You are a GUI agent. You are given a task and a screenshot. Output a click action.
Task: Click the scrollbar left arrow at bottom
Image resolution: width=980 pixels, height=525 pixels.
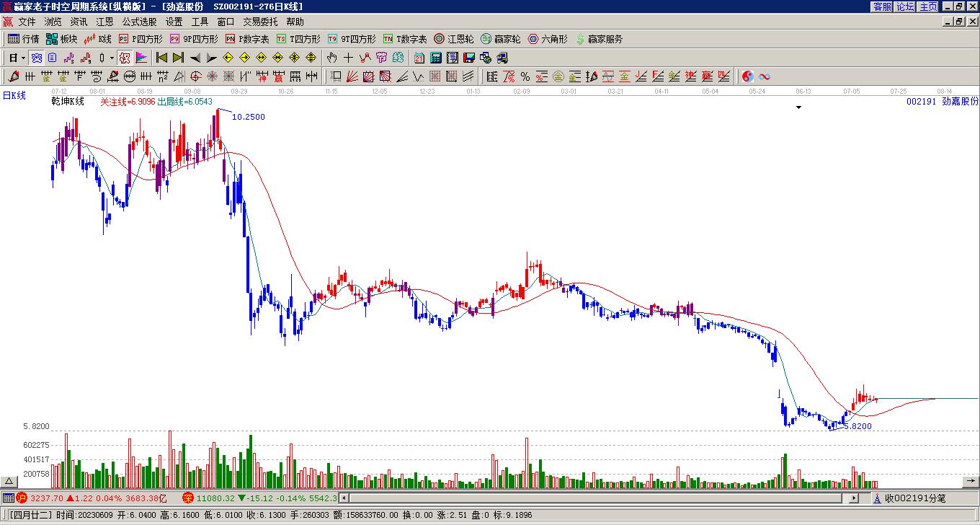pyautogui.click(x=344, y=498)
